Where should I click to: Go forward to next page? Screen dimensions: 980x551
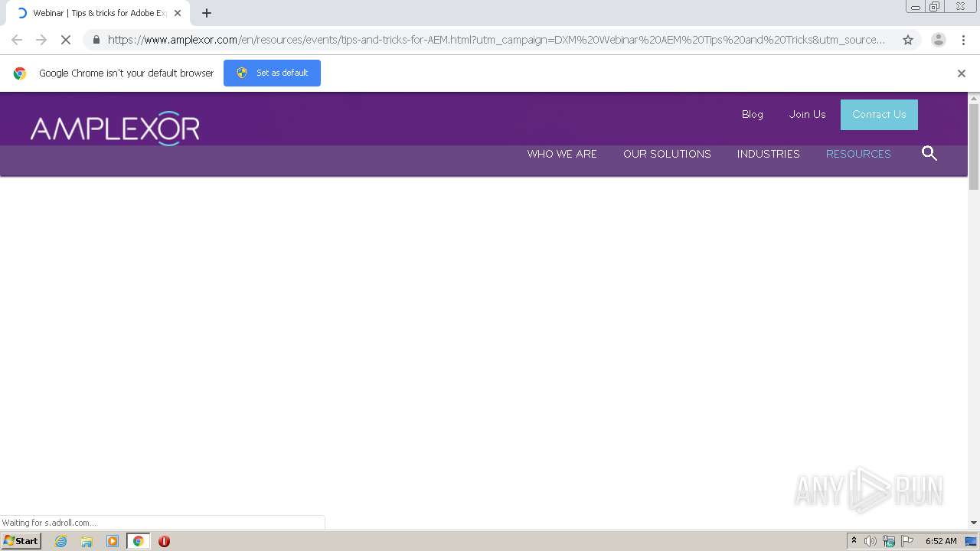tap(41, 40)
